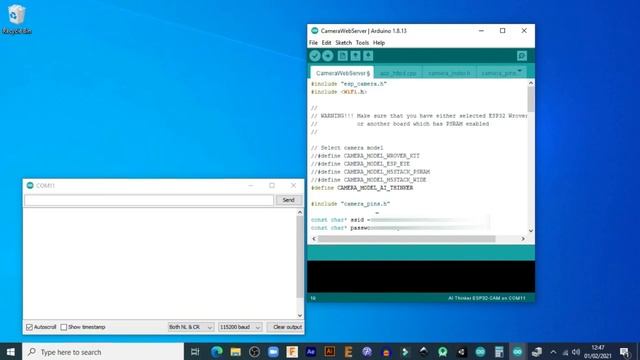Switch to the first Arduino taskbar icon

click(x=480, y=352)
